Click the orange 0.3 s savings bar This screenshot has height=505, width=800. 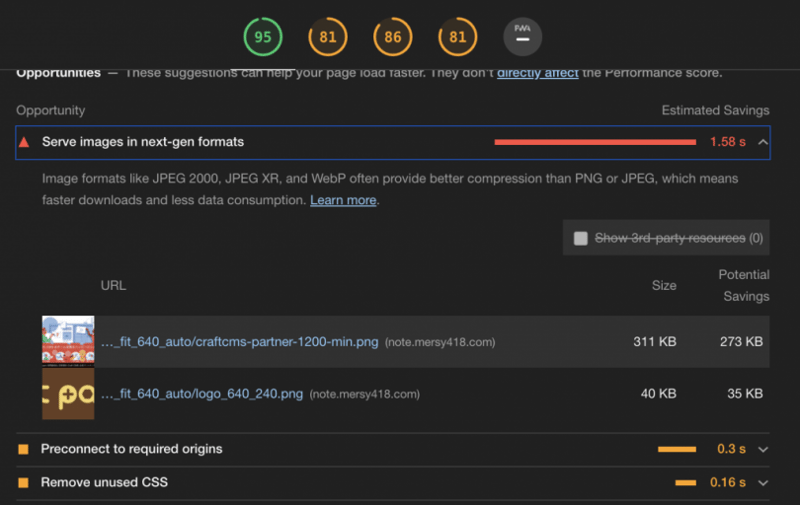(x=677, y=449)
